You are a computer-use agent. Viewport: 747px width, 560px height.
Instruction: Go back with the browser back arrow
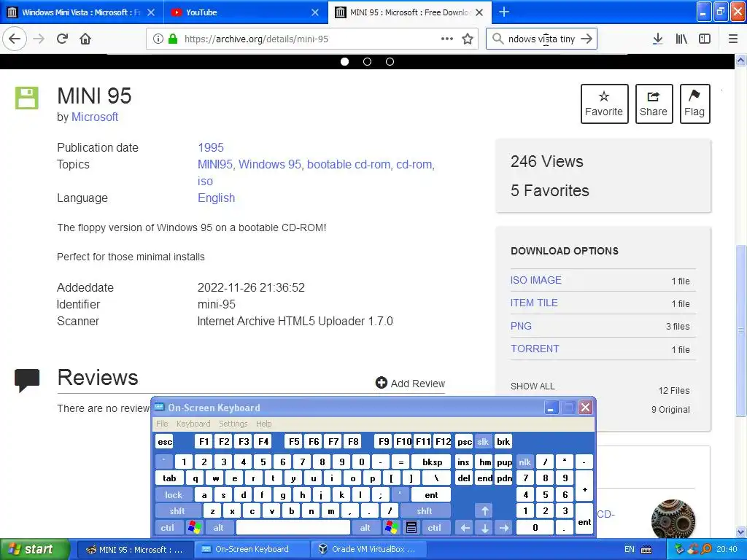point(15,39)
